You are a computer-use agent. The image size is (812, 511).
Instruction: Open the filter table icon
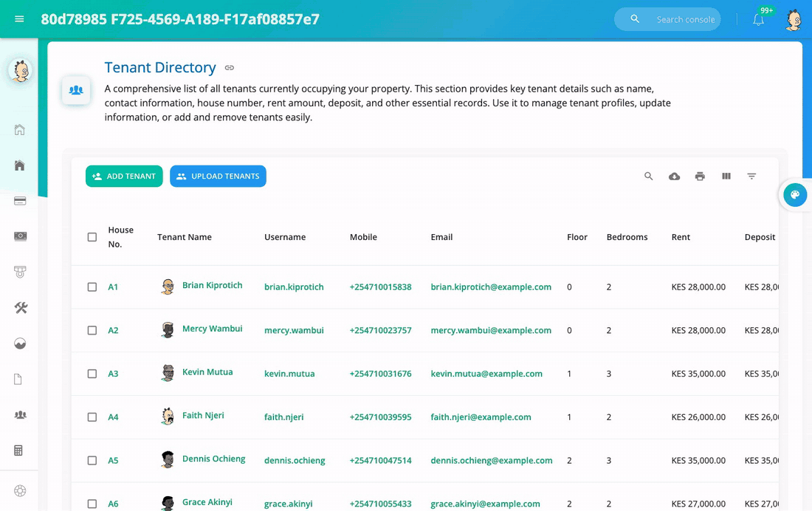(x=751, y=176)
